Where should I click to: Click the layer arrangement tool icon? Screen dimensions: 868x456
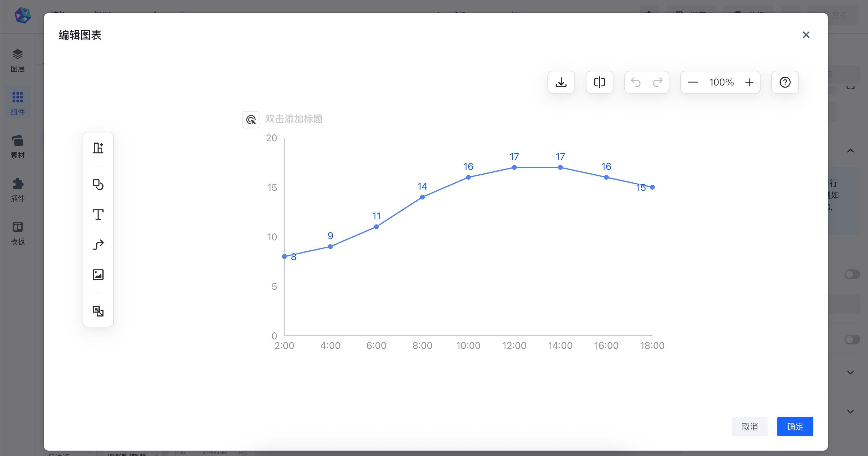tap(98, 311)
